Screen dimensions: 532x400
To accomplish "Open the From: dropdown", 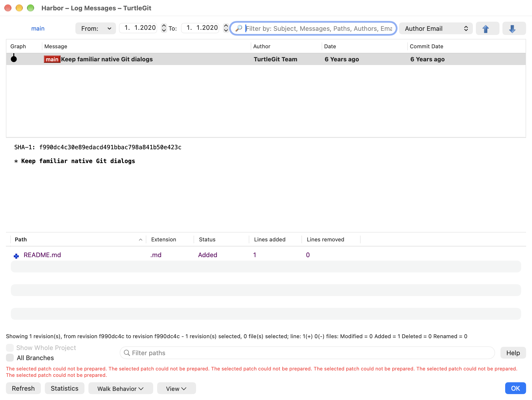I will [96, 29].
